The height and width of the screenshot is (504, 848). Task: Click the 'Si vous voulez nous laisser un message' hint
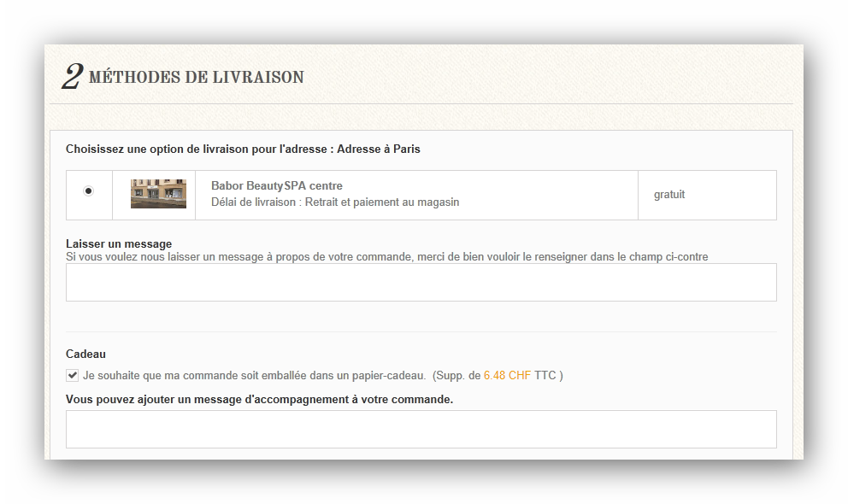(x=386, y=257)
